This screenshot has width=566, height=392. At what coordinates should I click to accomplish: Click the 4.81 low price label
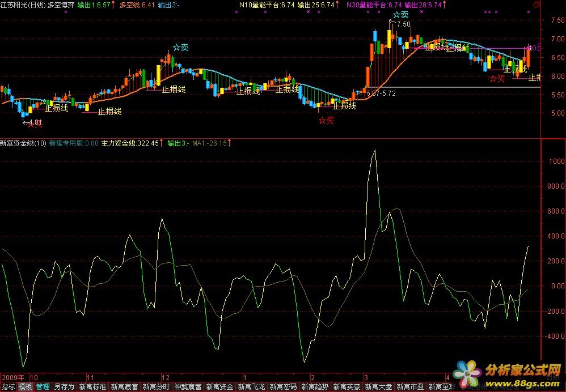coord(35,122)
